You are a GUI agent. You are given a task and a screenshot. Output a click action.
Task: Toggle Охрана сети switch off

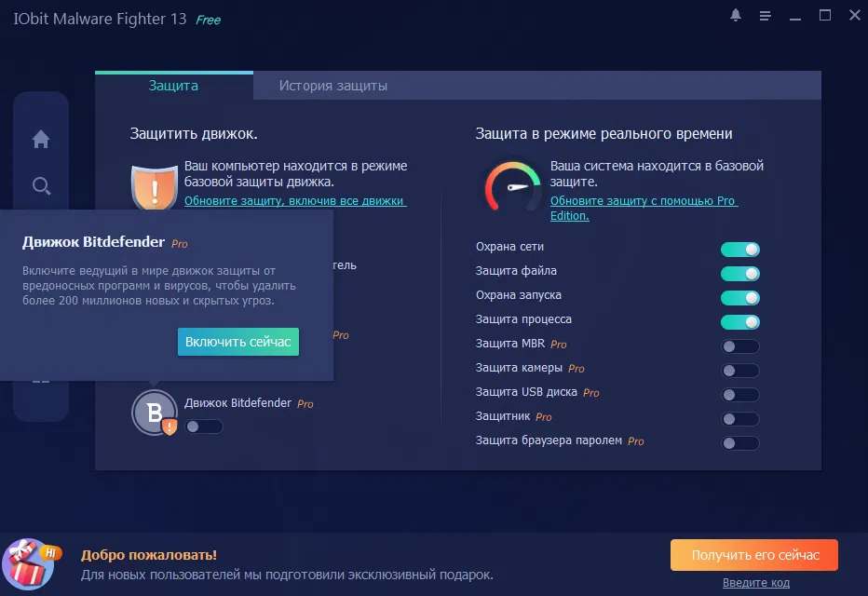click(x=740, y=250)
